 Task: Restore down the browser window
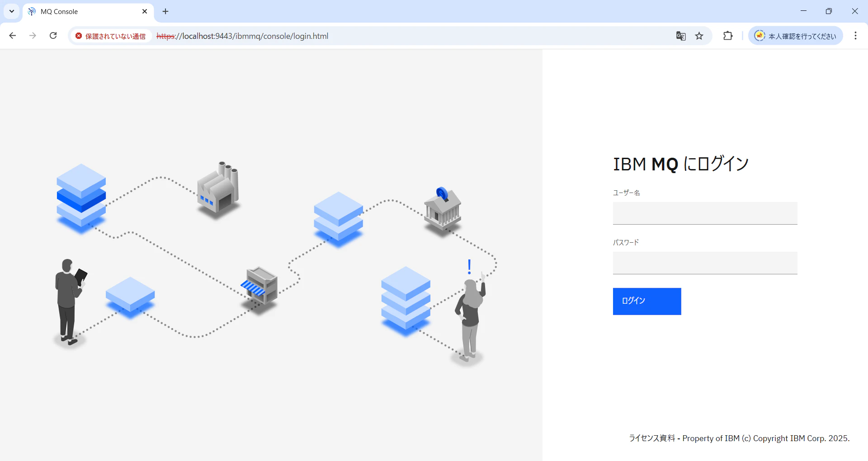[x=829, y=11]
